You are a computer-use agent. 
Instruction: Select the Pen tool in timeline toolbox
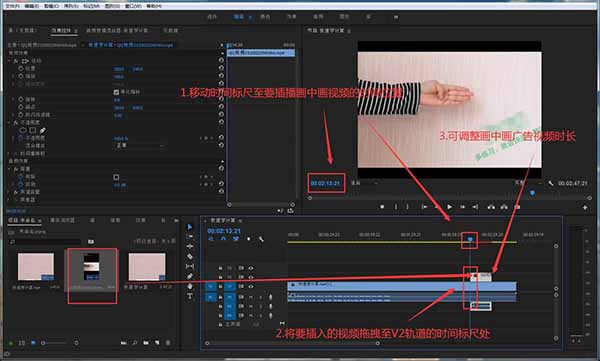(190, 276)
